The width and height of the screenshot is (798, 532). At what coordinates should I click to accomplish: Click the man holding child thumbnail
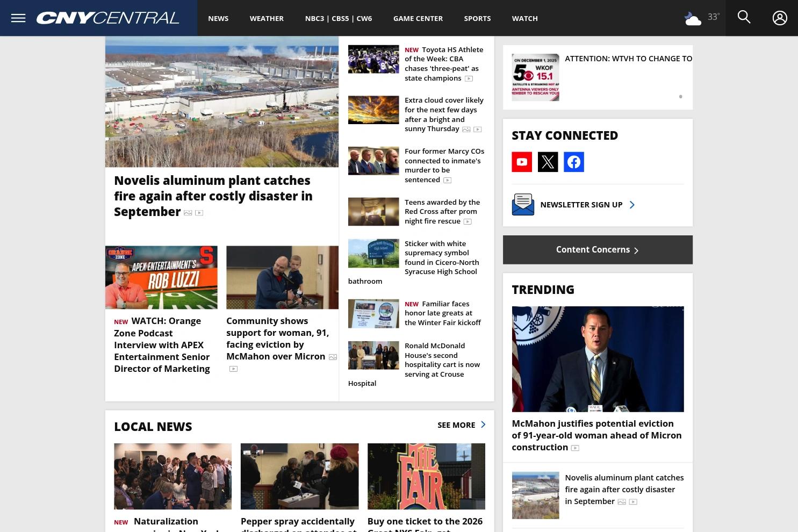click(x=282, y=277)
